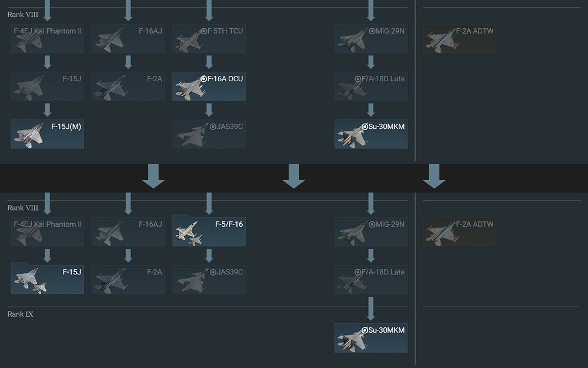Click the F-2A ADTW premium card at top
588x368 pixels.
pos(459,39)
